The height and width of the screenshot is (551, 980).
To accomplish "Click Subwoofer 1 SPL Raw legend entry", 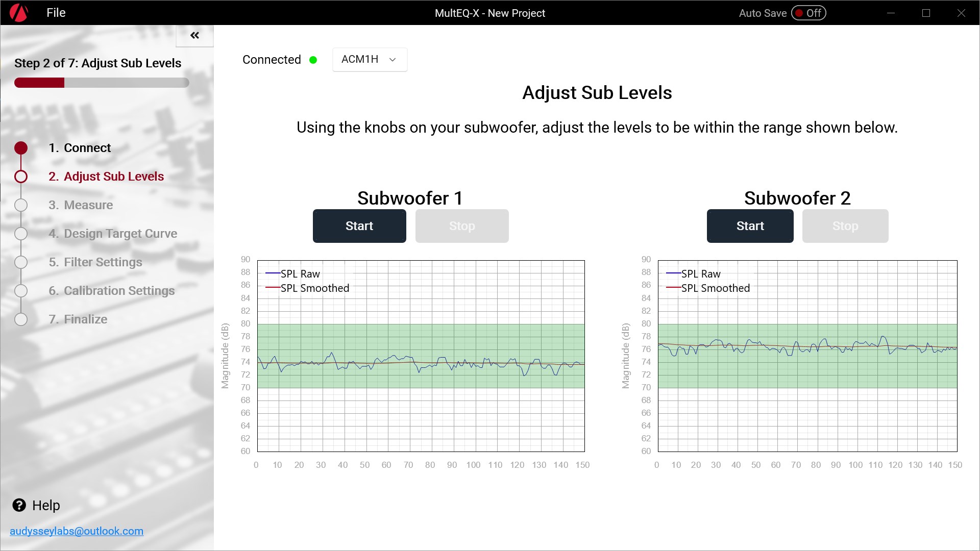I will point(300,274).
